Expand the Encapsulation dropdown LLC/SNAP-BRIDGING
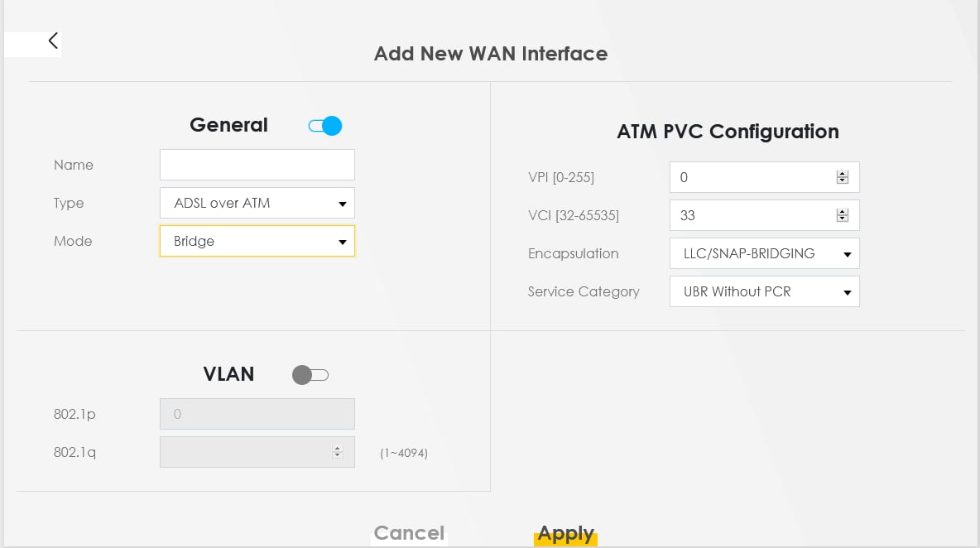This screenshot has width=980, height=548. pyautogui.click(x=764, y=253)
